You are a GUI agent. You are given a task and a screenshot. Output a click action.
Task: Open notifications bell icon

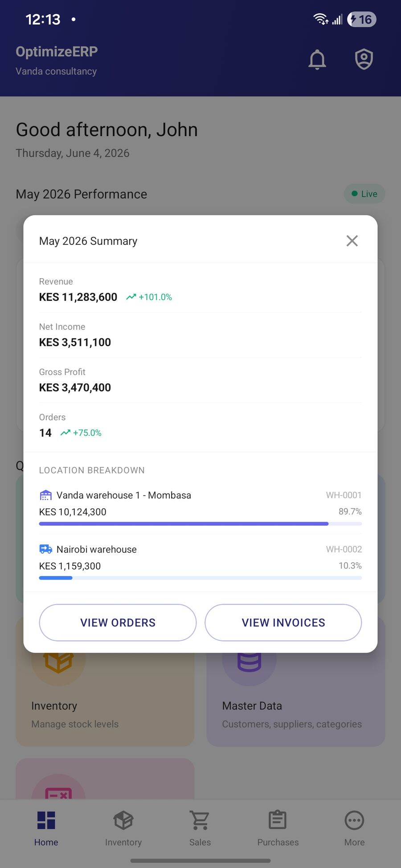click(x=317, y=59)
